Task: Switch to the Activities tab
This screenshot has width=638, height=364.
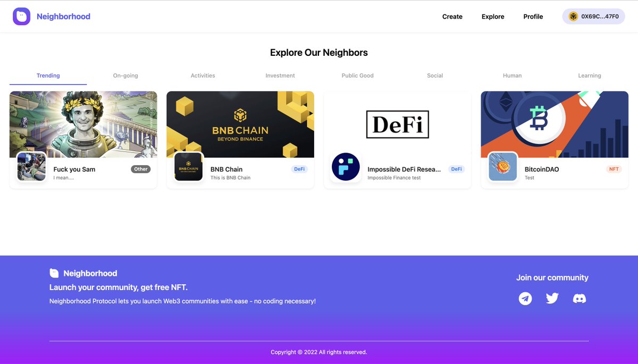Action: pyautogui.click(x=203, y=75)
